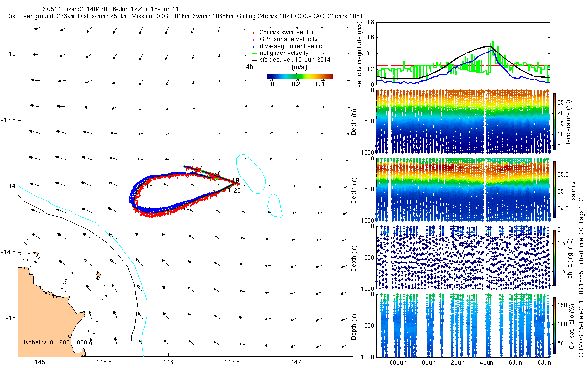Image resolution: width=588 pixels, height=368 pixels.
Task: Click the velocity magnitude time-series plot
Action: click(463, 53)
